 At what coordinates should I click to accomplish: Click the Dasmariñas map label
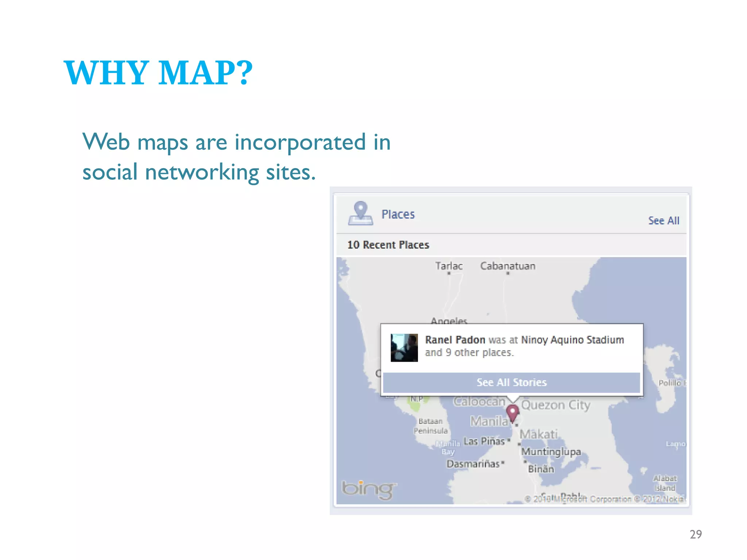(x=473, y=464)
